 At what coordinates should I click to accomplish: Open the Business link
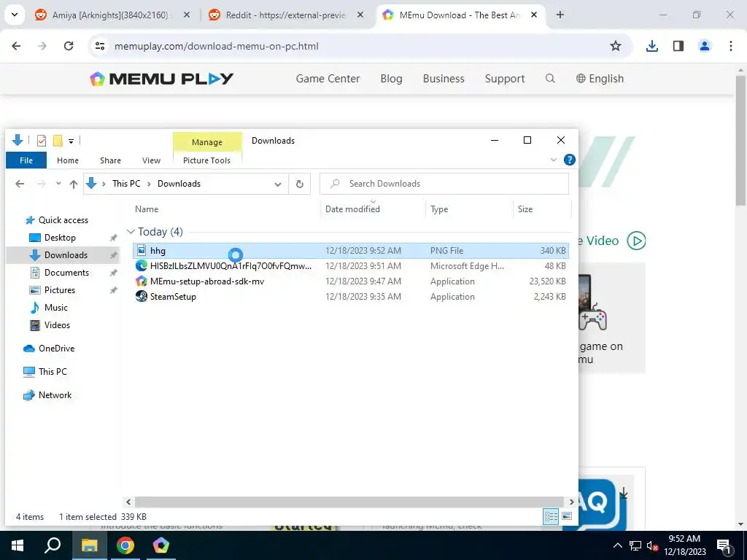pyautogui.click(x=444, y=79)
